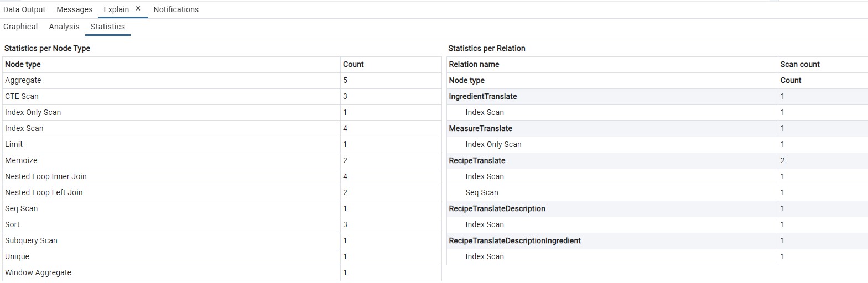Click the Count column header

354,64
